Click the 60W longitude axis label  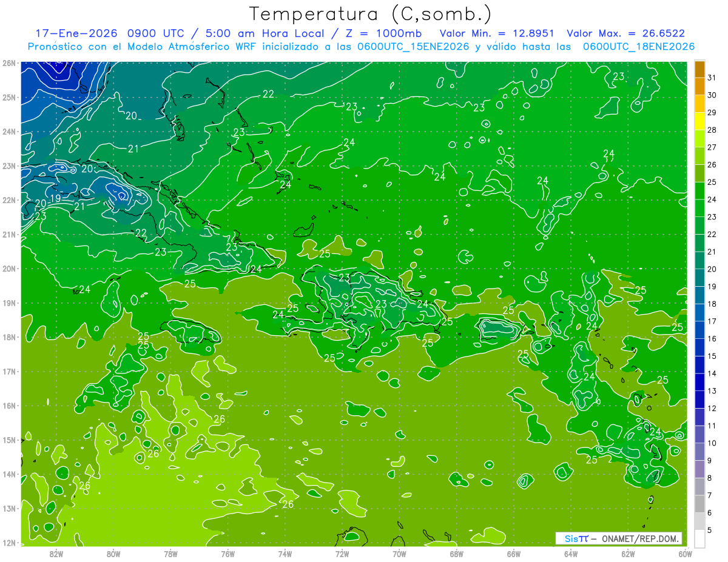[685, 554]
